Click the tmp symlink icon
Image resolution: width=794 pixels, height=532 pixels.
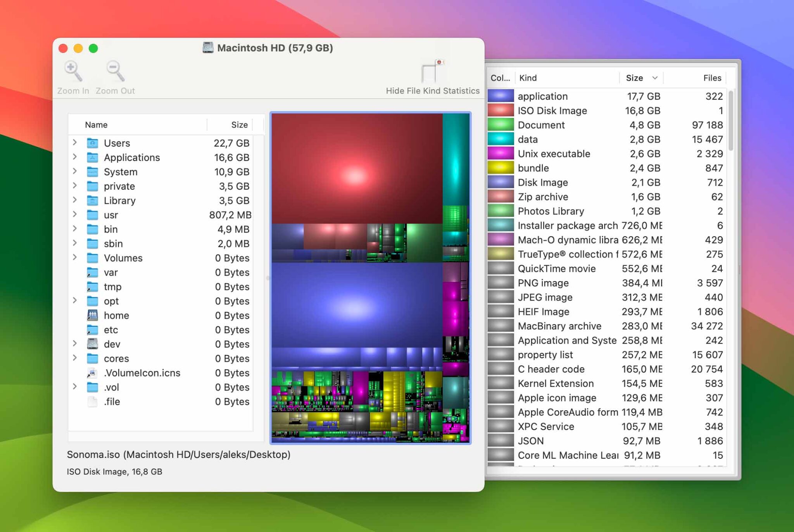[x=93, y=287]
